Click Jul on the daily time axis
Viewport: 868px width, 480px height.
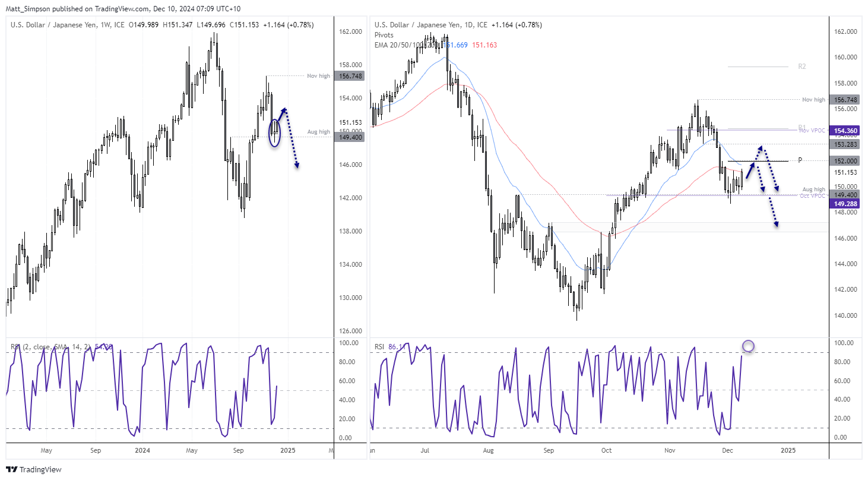(425, 450)
